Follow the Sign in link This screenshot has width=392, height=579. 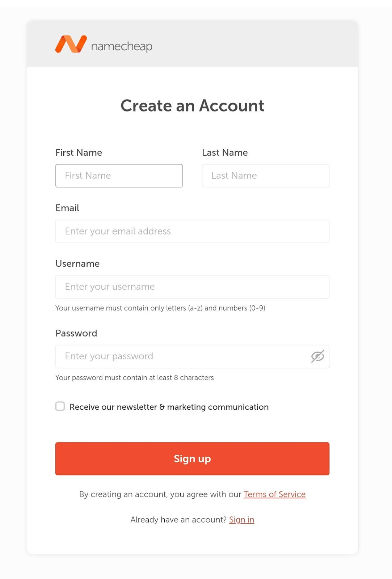pos(241,520)
